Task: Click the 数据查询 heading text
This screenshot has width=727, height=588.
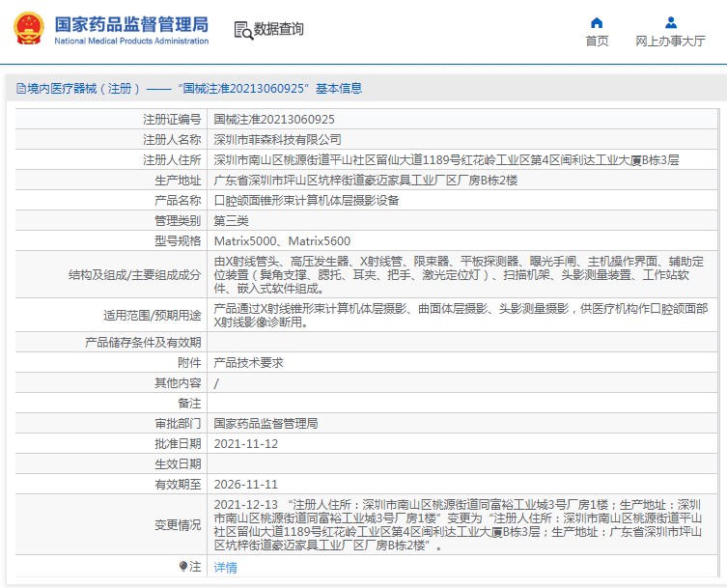Action: (x=278, y=29)
